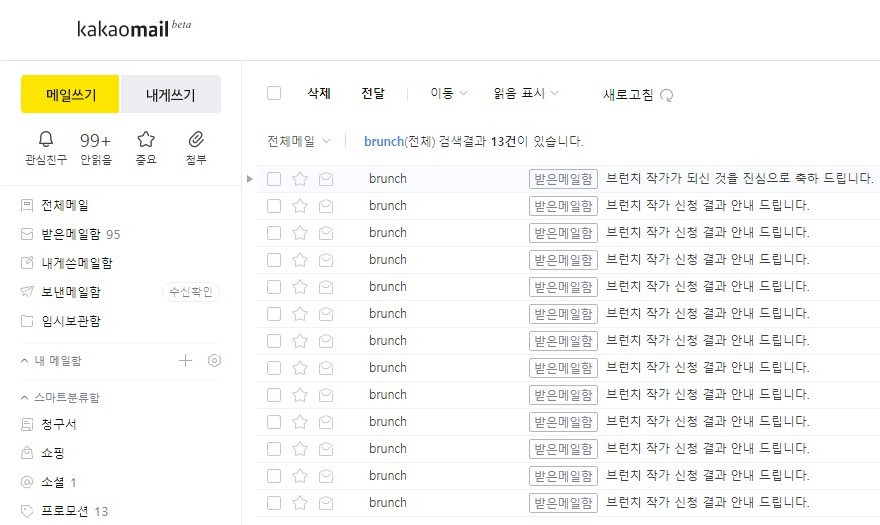Screen dimensions: 880x525
Task: Click the 받은메일함 tag on the 축하 드립니다 mail
Action: [x=563, y=179]
